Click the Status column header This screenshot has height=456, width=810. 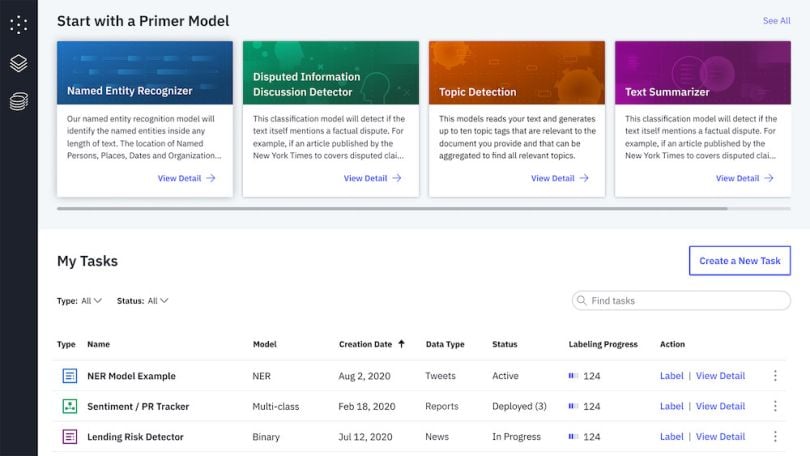pyautogui.click(x=505, y=344)
